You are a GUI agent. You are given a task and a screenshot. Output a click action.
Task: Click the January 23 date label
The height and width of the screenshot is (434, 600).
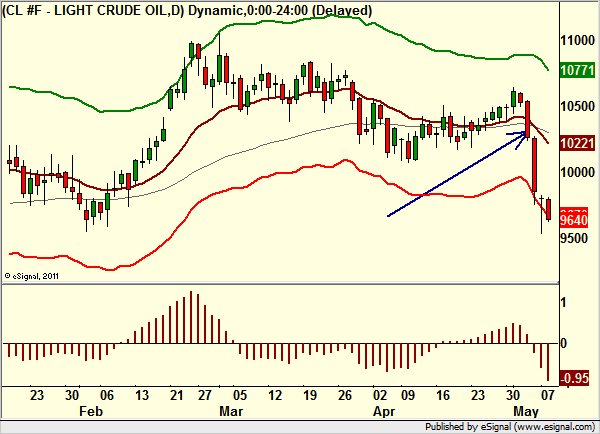[37, 395]
